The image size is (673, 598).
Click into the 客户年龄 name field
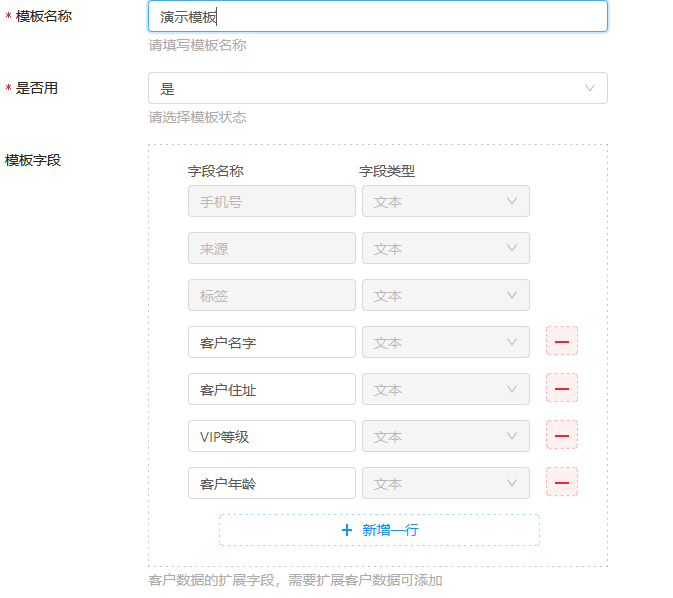pyautogui.click(x=272, y=483)
